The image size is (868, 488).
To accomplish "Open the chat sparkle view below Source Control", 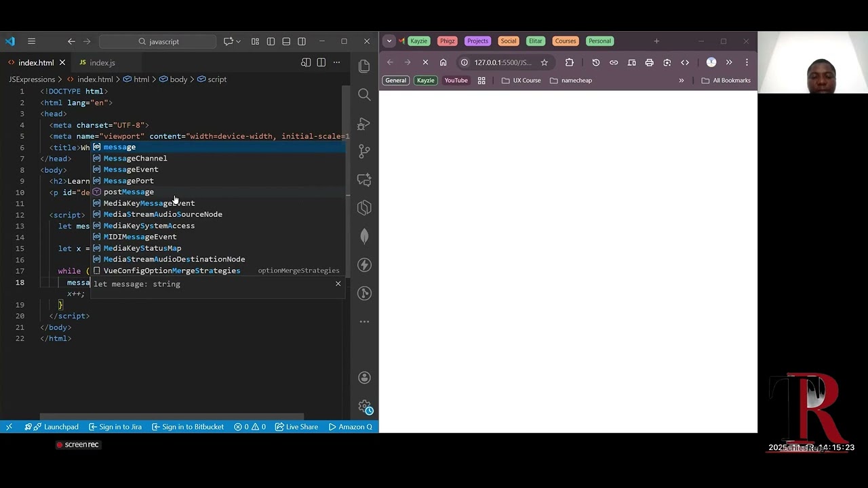I will 364,180.
